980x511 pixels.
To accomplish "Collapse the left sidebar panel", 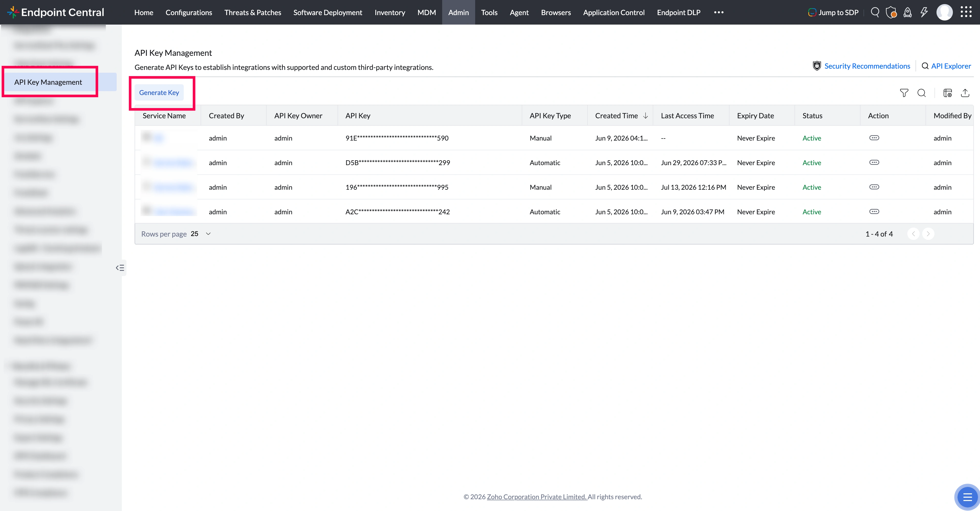I will [x=120, y=268].
